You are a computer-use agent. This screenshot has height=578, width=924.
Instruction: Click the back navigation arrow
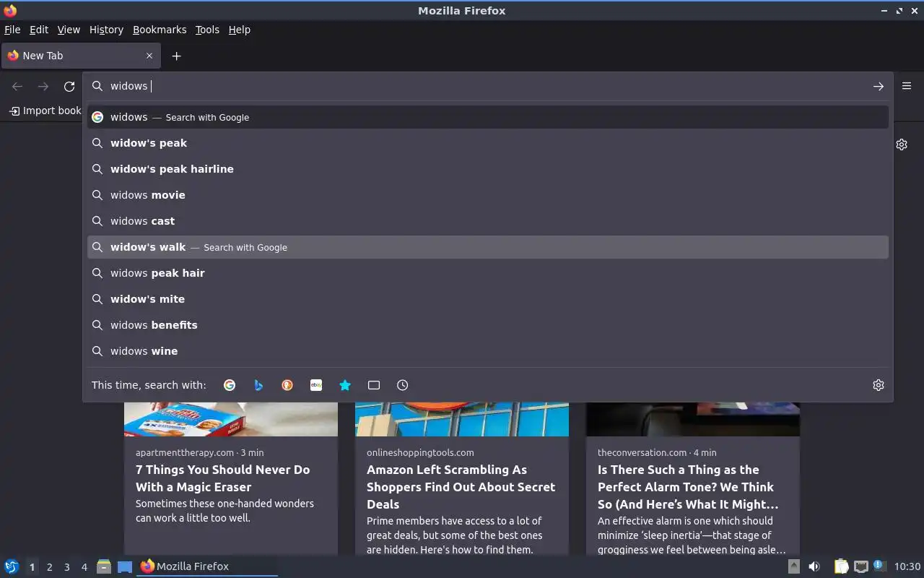[x=17, y=87]
